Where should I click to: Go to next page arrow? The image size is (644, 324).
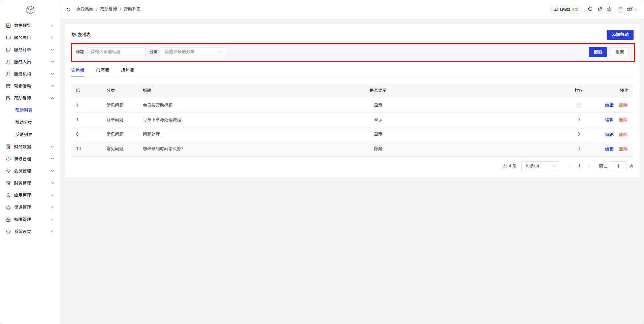coord(589,166)
